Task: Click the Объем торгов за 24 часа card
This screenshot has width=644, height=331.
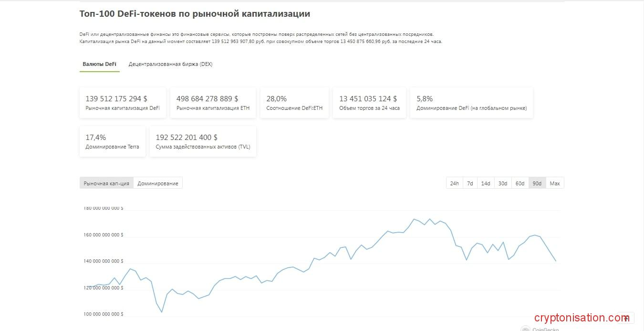Action: [369, 103]
